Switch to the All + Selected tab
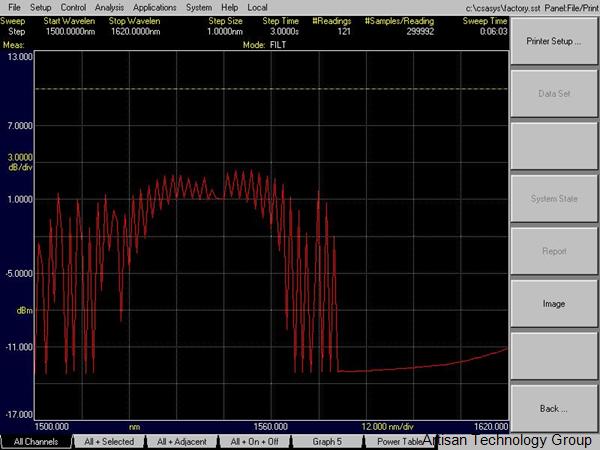Image resolution: width=600 pixels, height=450 pixels. click(x=109, y=441)
